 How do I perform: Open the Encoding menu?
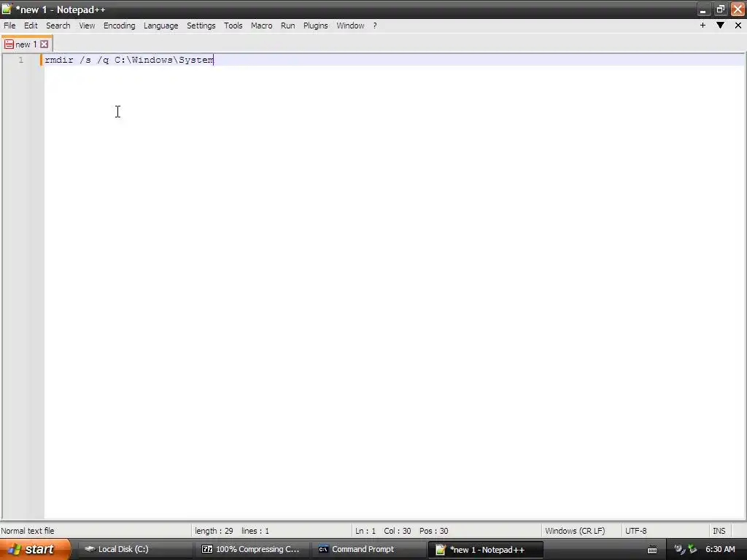tap(119, 26)
